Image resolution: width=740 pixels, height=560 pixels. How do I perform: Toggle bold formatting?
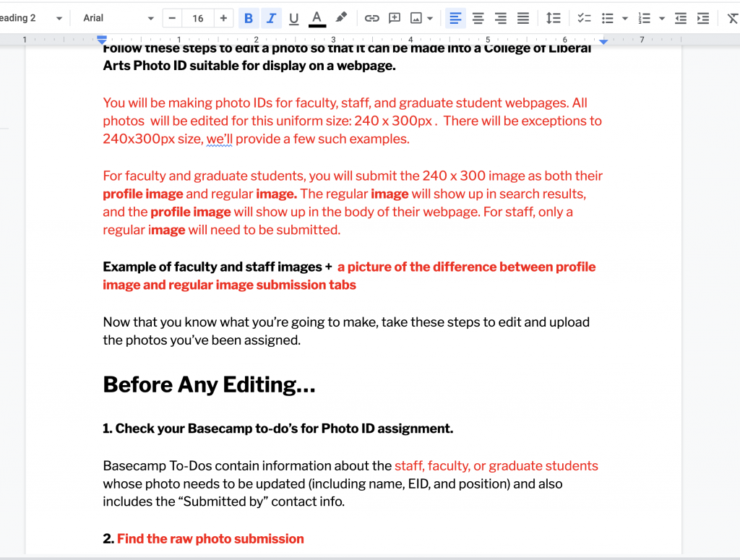tap(249, 18)
